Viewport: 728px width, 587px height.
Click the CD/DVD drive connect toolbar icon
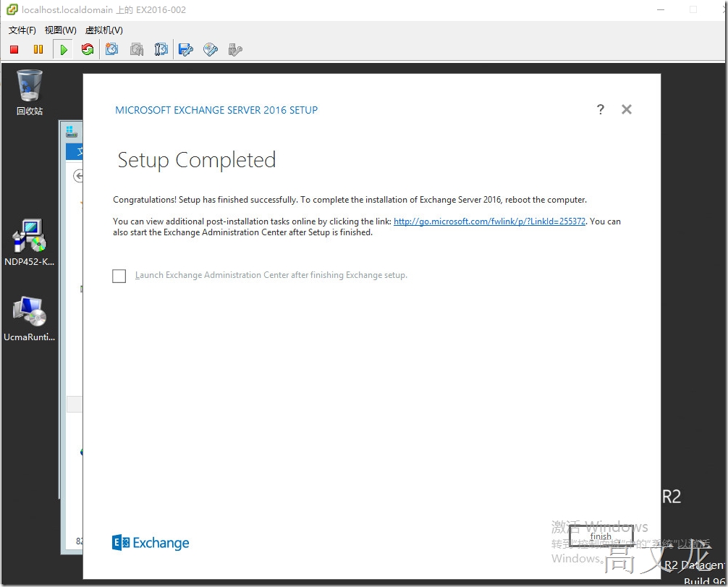(x=211, y=49)
